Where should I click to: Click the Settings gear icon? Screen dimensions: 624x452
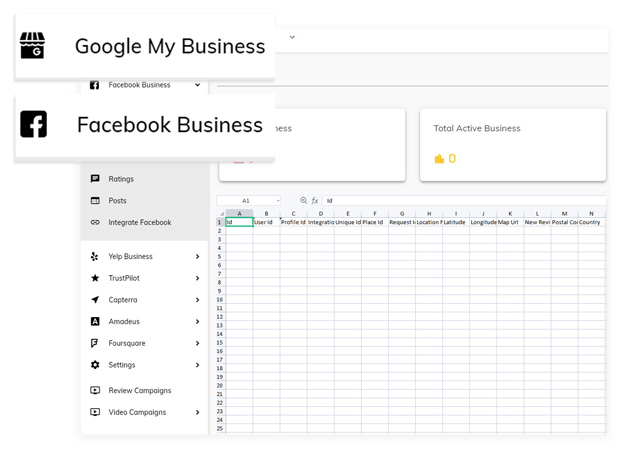[x=95, y=364]
